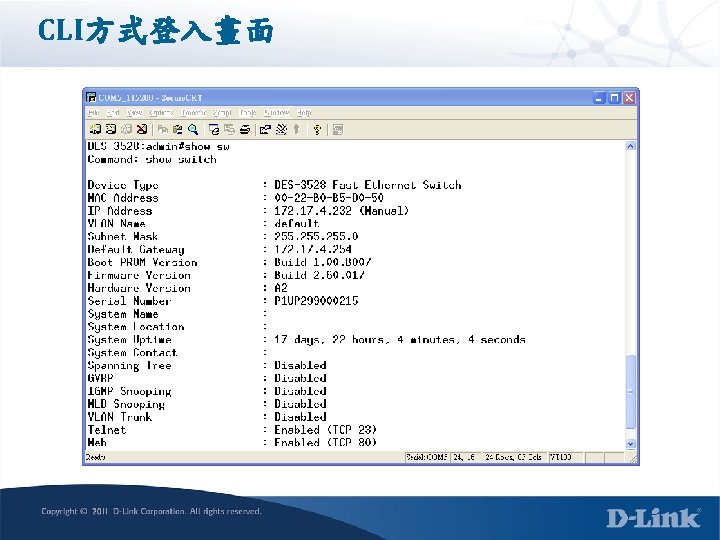Click the Connect toolbar icon in SecureCRT
Image resolution: width=720 pixels, height=540 pixels.
(x=95, y=129)
